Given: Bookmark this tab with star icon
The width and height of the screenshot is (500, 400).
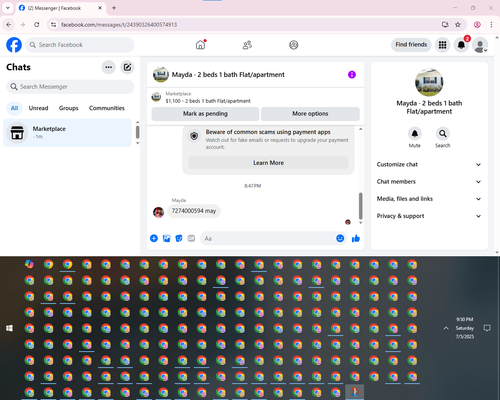Looking at the screenshot, I should click(x=458, y=25).
